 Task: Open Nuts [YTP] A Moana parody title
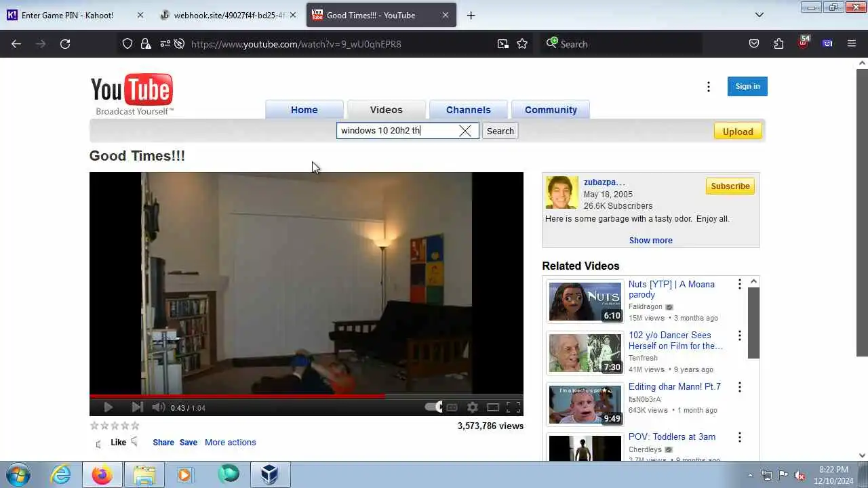pos(671,289)
